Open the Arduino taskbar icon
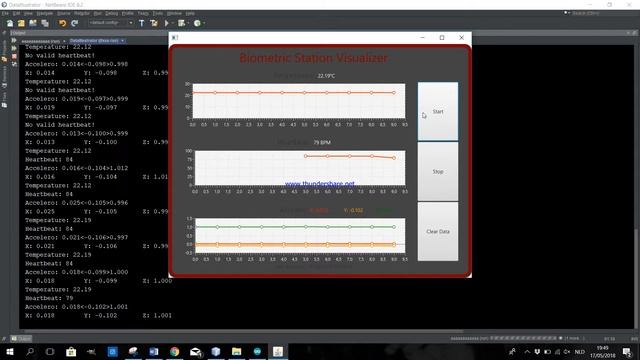The width and height of the screenshot is (640, 360). point(257,351)
